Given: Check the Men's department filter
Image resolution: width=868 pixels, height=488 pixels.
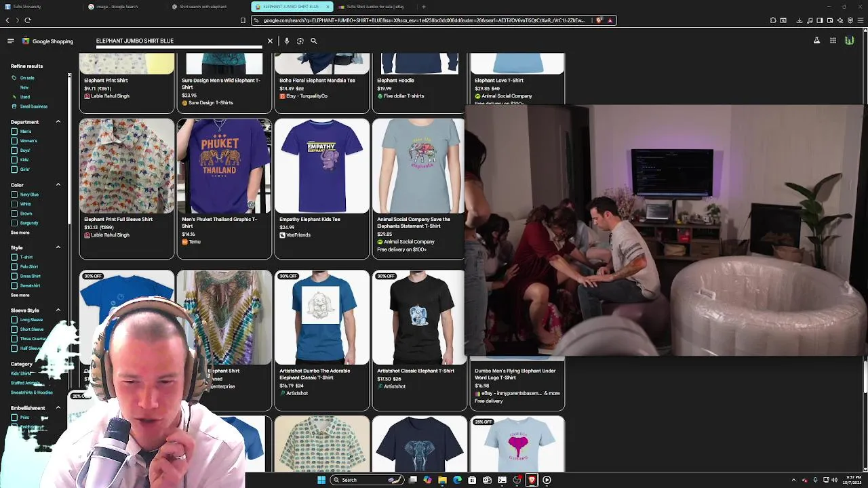Looking at the screenshot, I should click(14, 131).
